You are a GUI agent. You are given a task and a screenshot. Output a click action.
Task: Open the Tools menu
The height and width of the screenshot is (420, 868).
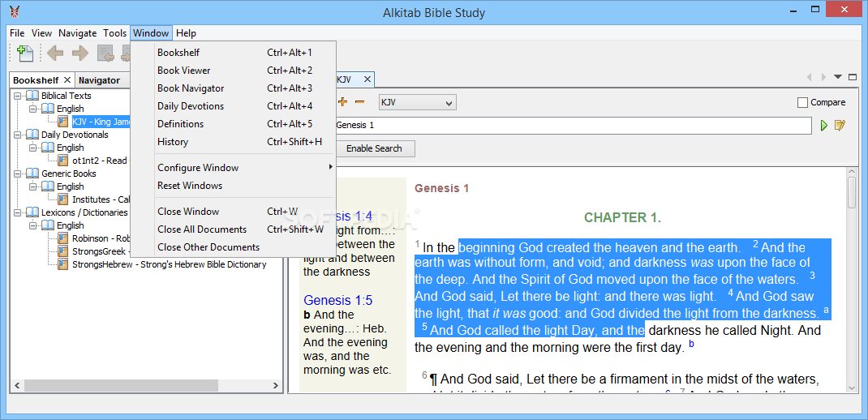tap(114, 33)
